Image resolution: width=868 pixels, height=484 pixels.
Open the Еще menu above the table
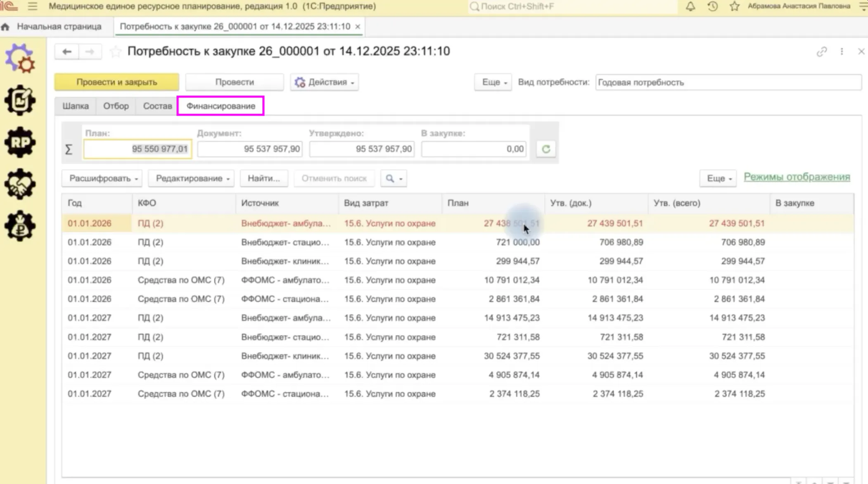coord(718,178)
